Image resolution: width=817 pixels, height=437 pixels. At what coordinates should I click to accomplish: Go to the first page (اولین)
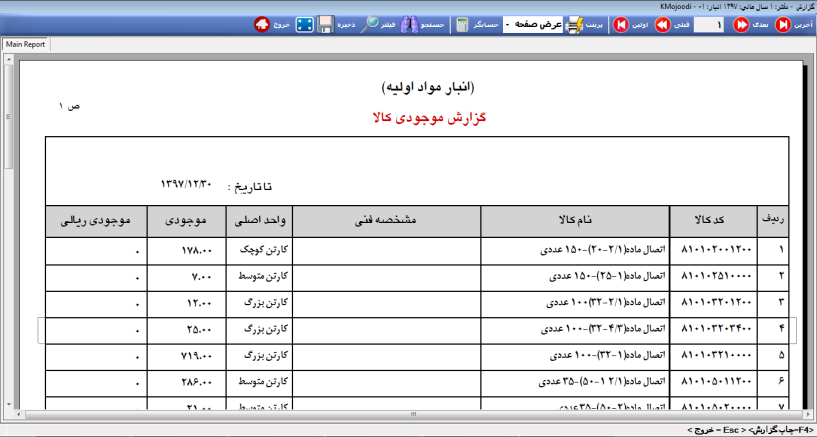point(620,23)
